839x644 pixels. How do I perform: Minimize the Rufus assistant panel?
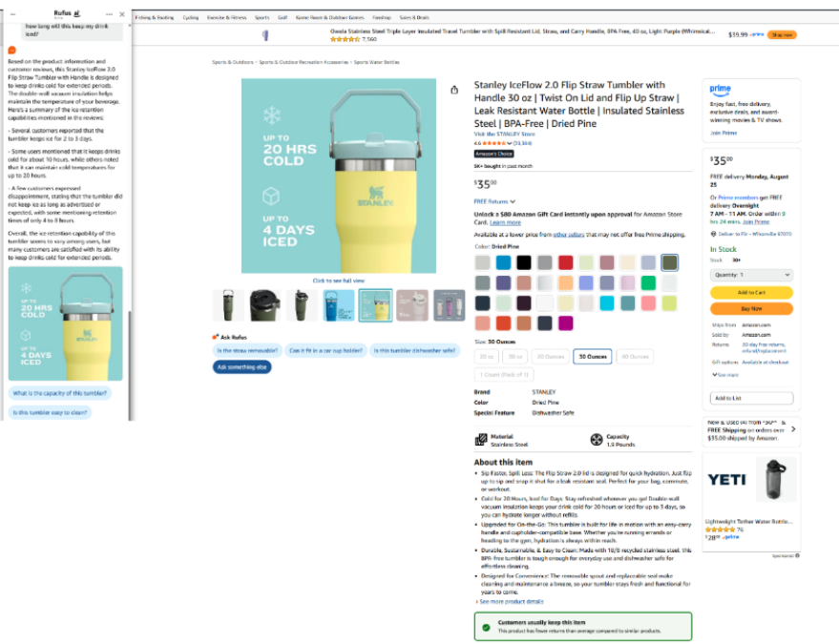coord(12,14)
